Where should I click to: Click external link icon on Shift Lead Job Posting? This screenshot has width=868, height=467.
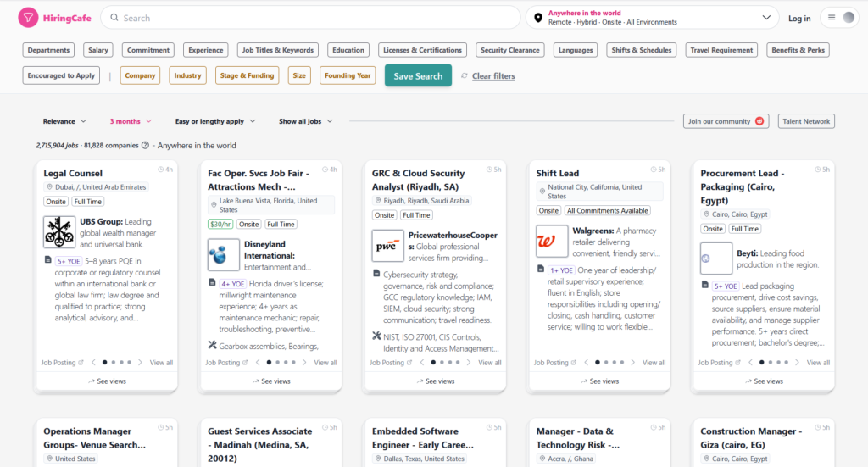(x=574, y=363)
